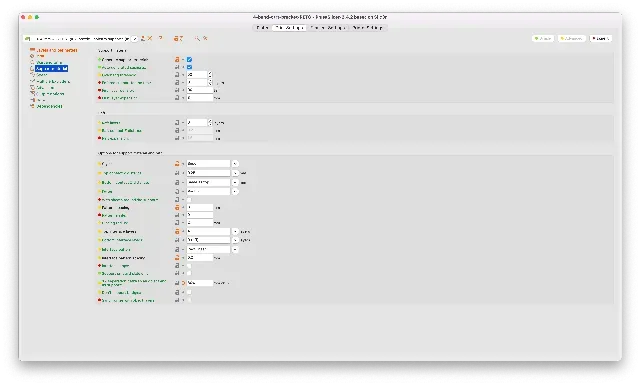Switch to Advanced mode button
This screenshot has width=640, height=385.
pyautogui.click(x=571, y=38)
